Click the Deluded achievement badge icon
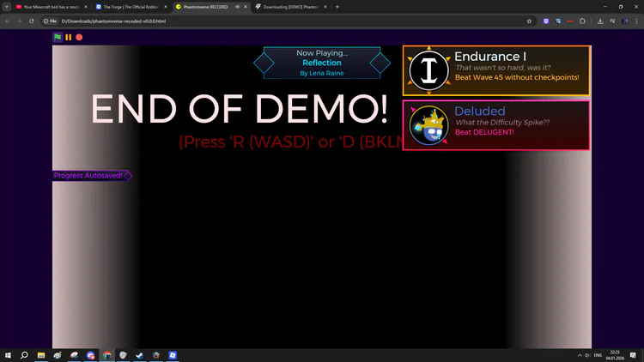The image size is (644, 362). (x=428, y=125)
